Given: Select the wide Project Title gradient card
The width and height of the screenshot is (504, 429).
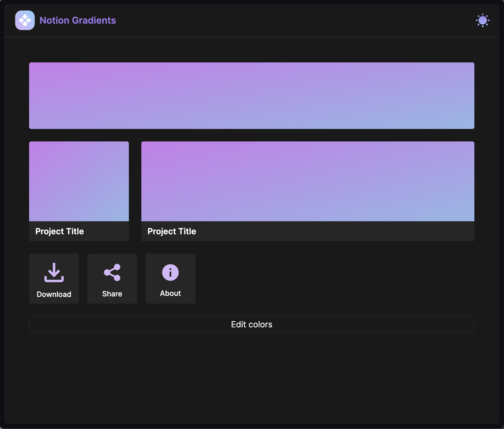Looking at the screenshot, I should [308, 191].
